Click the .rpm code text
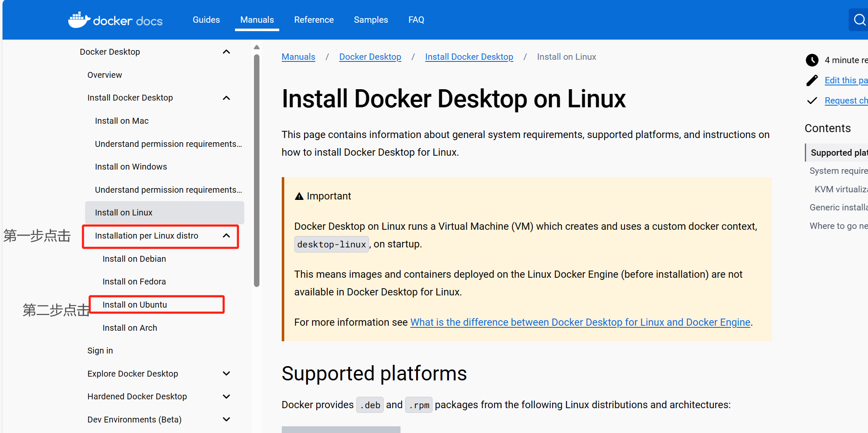This screenshot has height=433, width=868. tap(419, 405)
